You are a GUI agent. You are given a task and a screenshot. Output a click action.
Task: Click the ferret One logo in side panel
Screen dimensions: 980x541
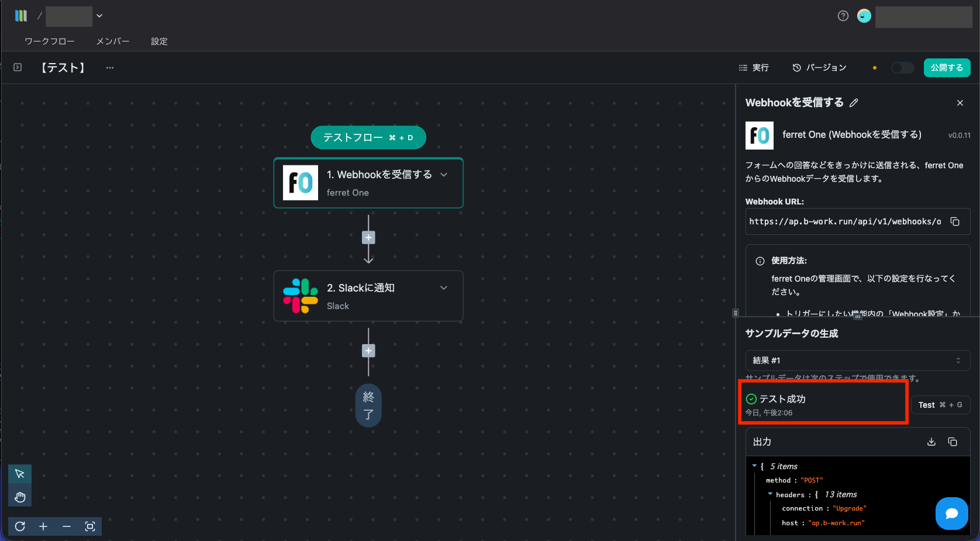[760, 136]
